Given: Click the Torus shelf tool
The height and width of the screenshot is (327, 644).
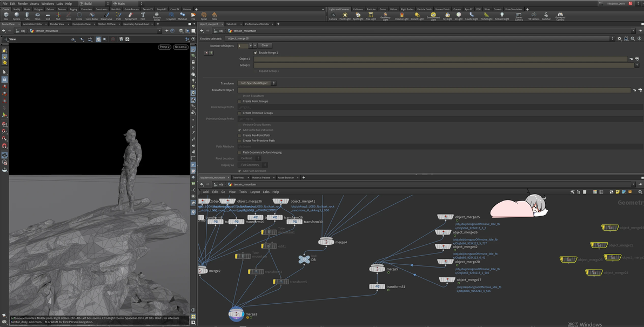Looking at the screenshot, I should pos(37,16).
